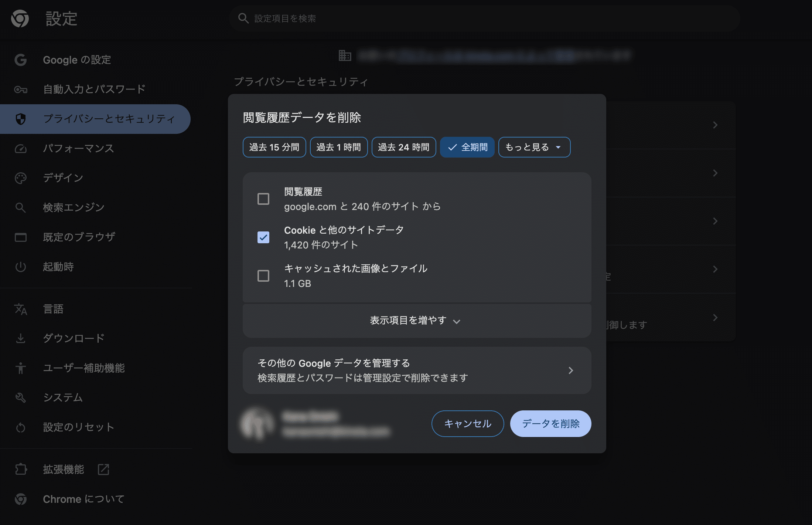812x525 pixels.
Task: Click the translate icon for 言語
Action: (x=21, y=309)
